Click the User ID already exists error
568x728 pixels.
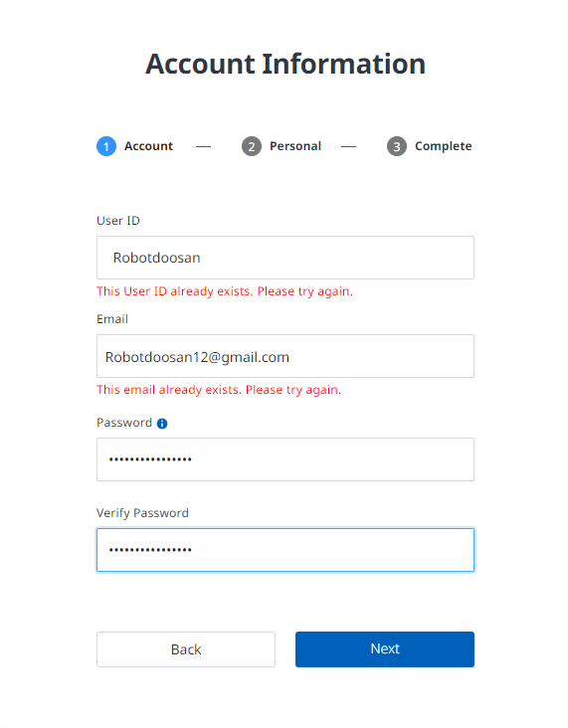pyautogui.click(x=225, y=291)
